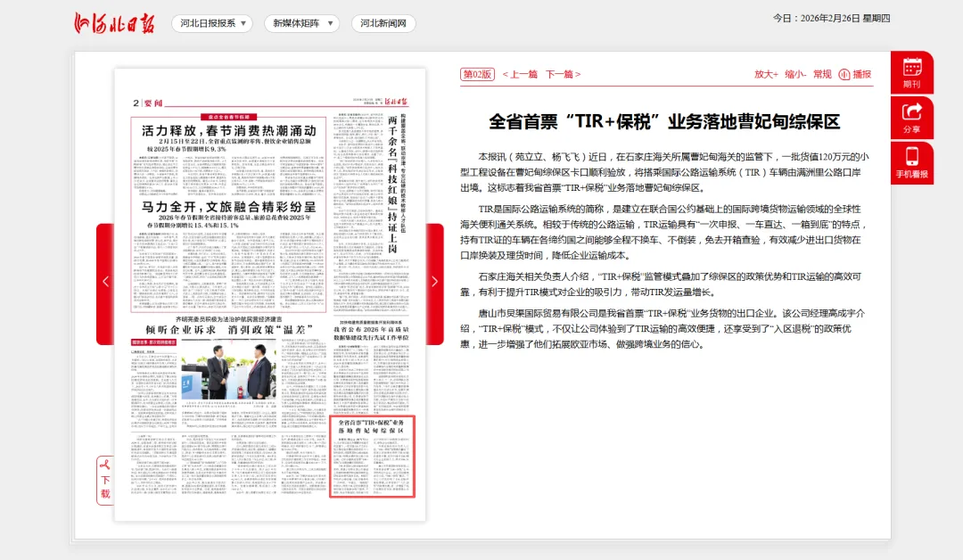This screenshot has width=963, height=560.
Task: Open vertical headline 科技红娘持证上岗 article
Action: coord(391,185)
